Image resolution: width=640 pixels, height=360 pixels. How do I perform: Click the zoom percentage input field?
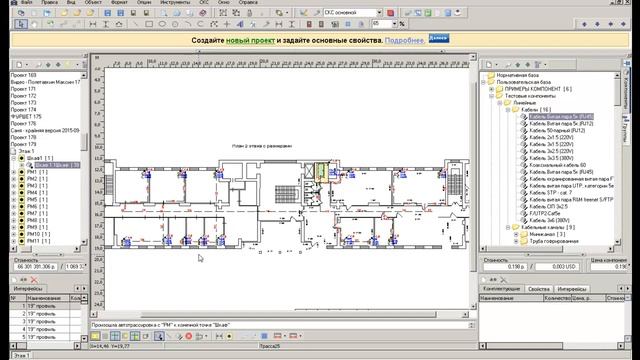(x=381, y=24)
